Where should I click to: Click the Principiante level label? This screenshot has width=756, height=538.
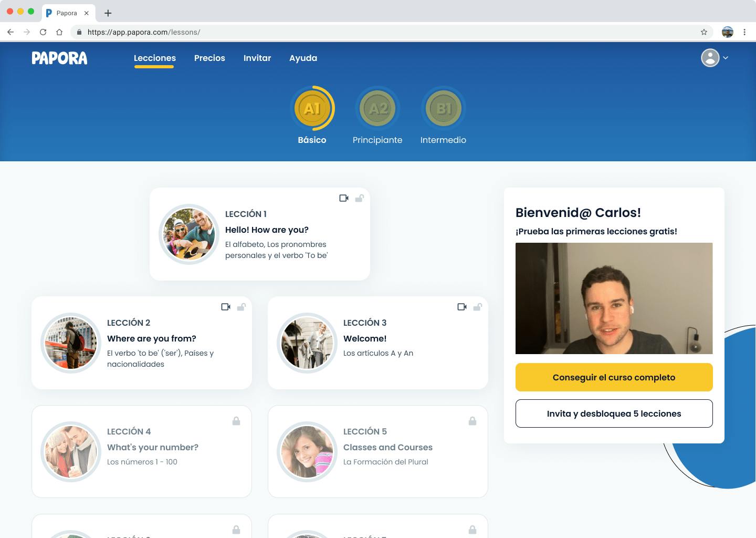click(x=377, y=140)
